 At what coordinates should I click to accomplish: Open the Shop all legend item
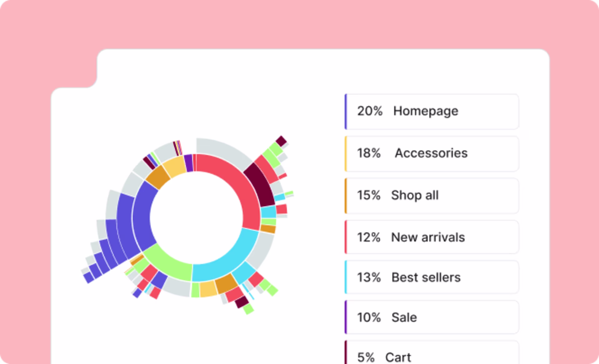(x=432, y=195)
